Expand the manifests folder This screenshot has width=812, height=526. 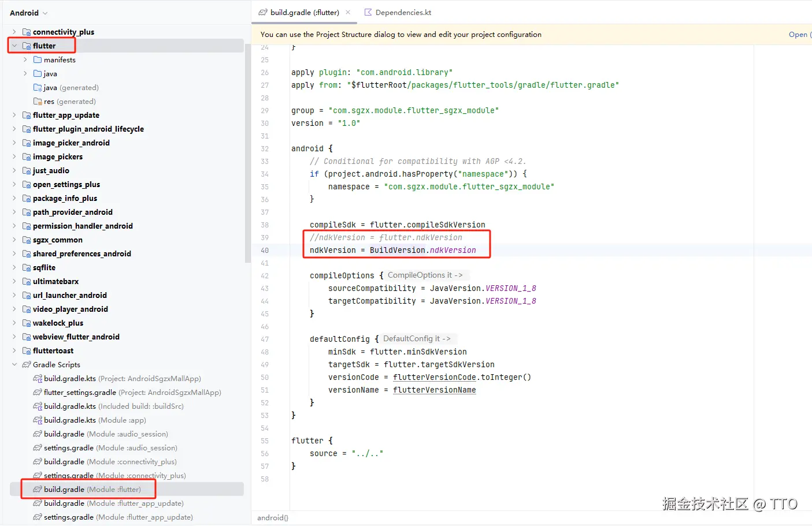coord(25,59)
